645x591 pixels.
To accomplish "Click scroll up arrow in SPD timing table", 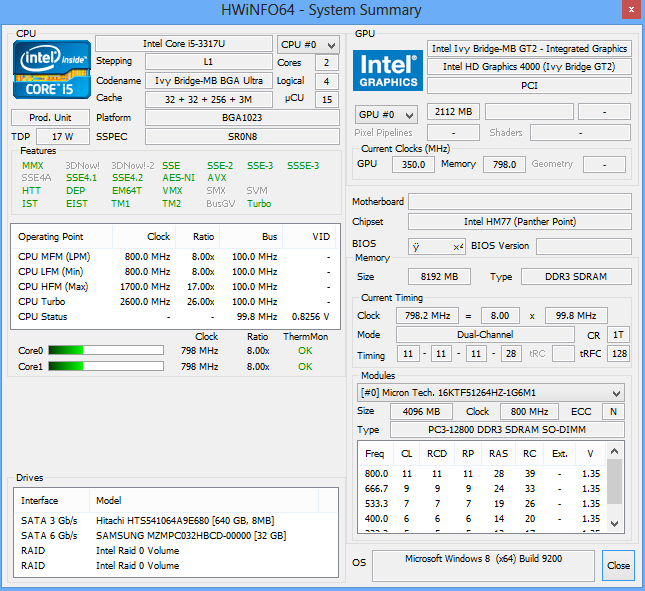I will pyautogui.click(x=614, y=452).
